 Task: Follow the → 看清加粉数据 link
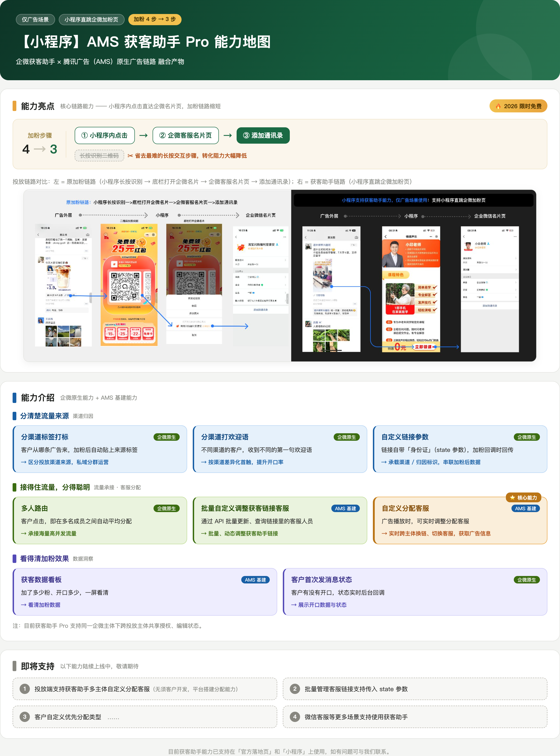click(x=41, y=605)
